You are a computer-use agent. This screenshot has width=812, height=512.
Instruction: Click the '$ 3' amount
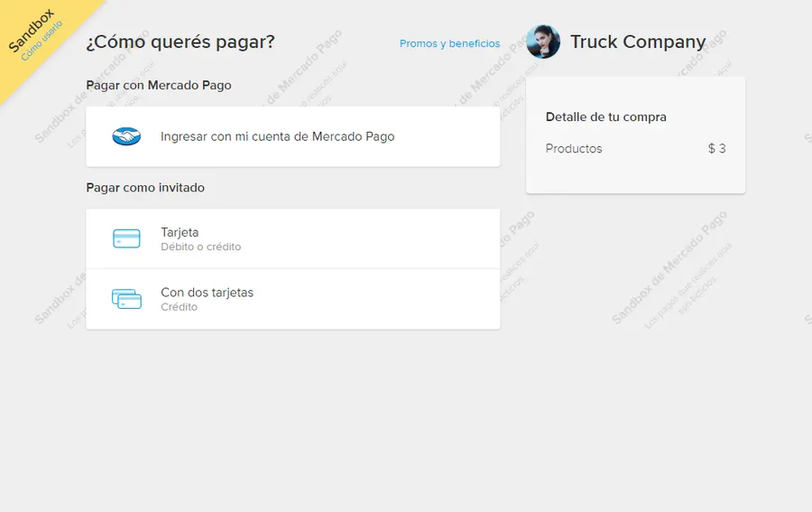716,149
